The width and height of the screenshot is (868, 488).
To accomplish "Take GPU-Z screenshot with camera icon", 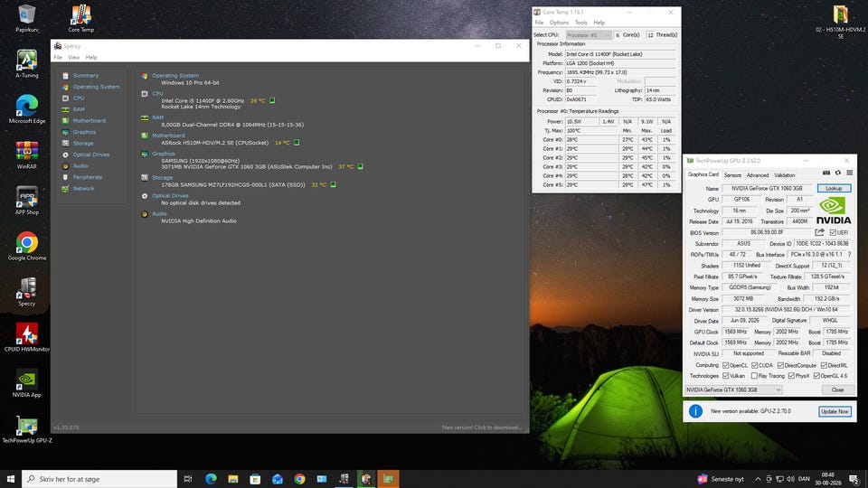I will [826, 174].
